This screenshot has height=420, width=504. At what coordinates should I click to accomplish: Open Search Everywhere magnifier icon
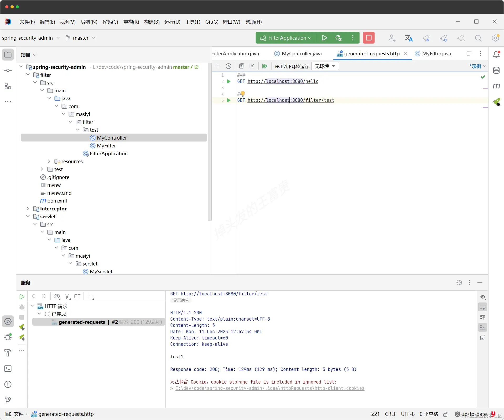[478, 38]
